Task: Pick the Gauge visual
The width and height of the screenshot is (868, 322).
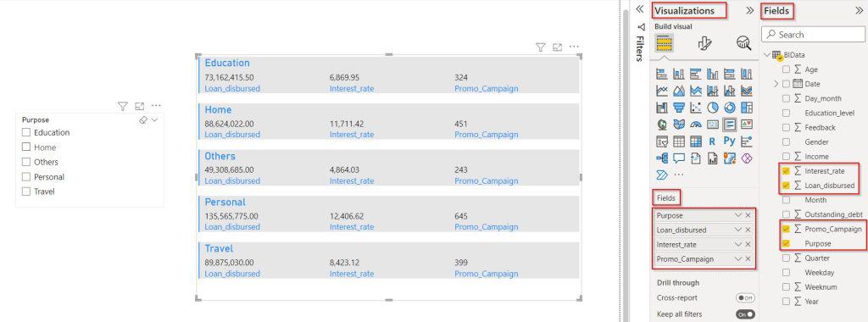Action: coord(696,125)
